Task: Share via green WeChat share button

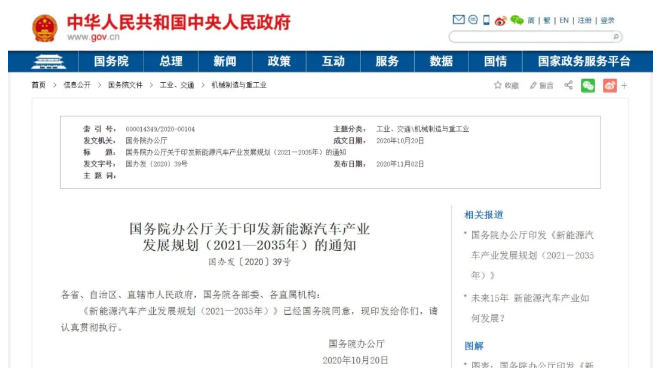Action: click(588, 85)
